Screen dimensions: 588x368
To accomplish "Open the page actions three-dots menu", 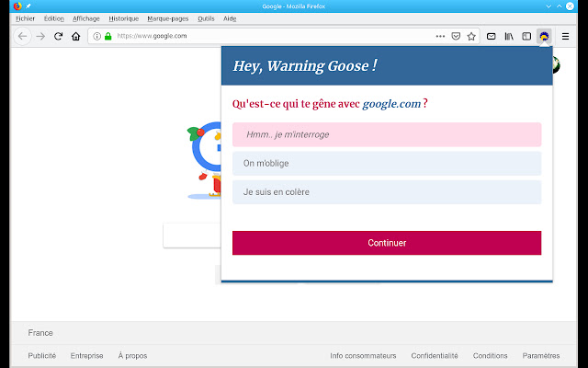I will pyautogui.click(x=440, y=37).
